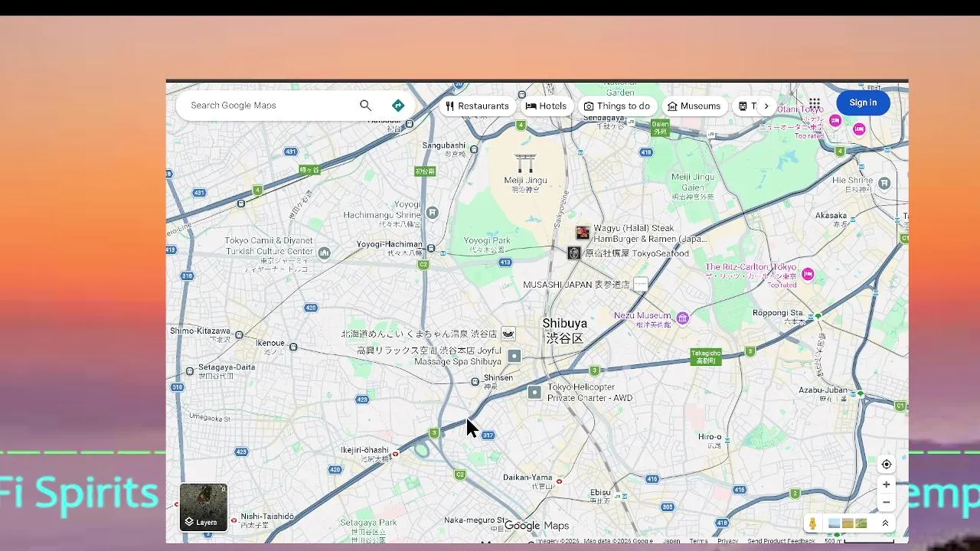
Task: Select the TokyoSeafood place marker
Action: 573,253
